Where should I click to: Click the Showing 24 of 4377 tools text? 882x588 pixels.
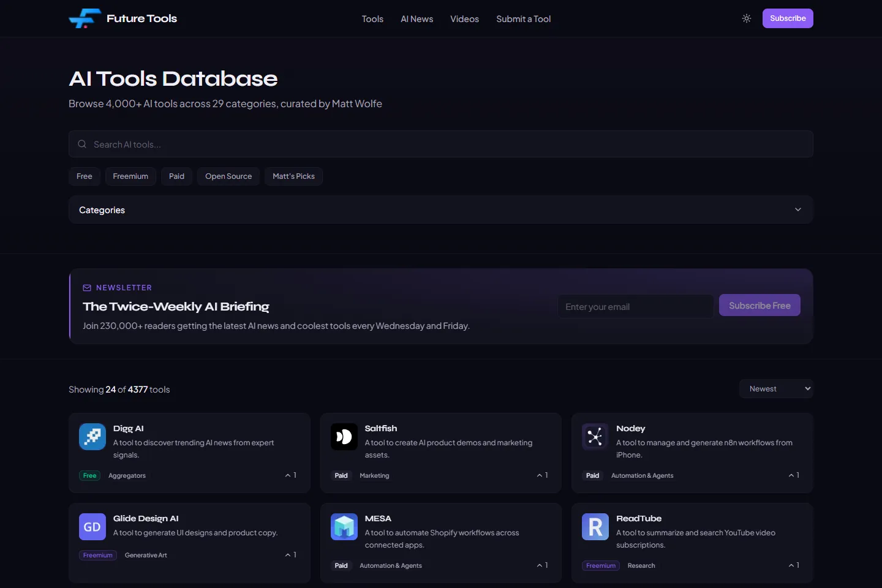119,390
